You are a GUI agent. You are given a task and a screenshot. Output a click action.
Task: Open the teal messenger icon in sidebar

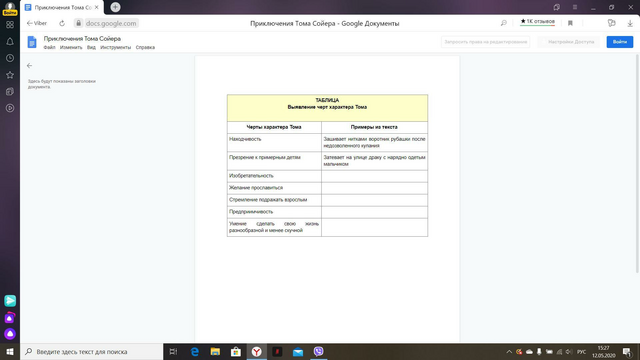pyautogui.click(x=10, y=301)
